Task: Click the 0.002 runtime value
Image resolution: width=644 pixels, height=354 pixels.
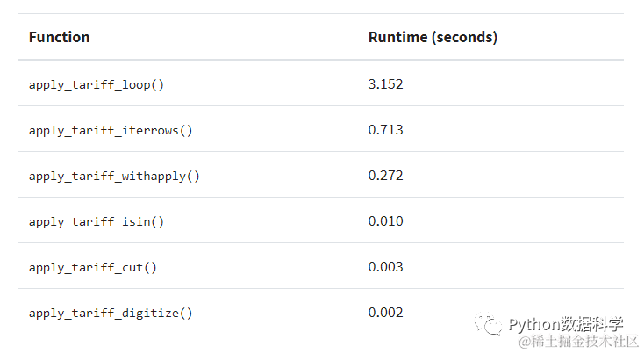Action: coord(385,313)
